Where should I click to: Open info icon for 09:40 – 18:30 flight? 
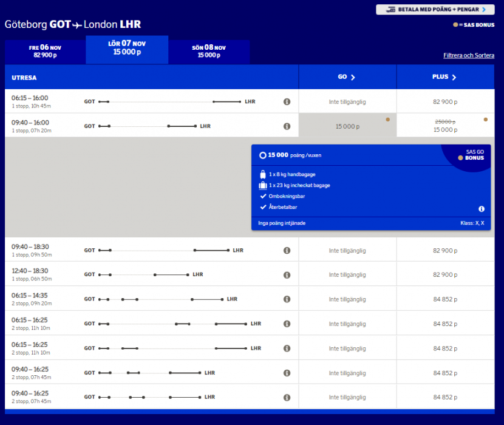[287, 250]
